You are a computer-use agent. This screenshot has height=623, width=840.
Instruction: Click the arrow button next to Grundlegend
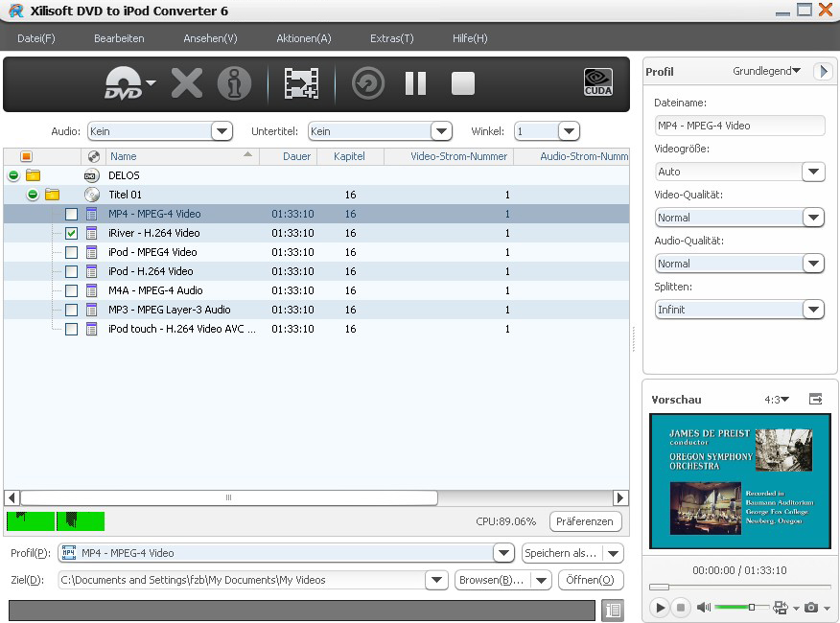click(x=824, y=71)
